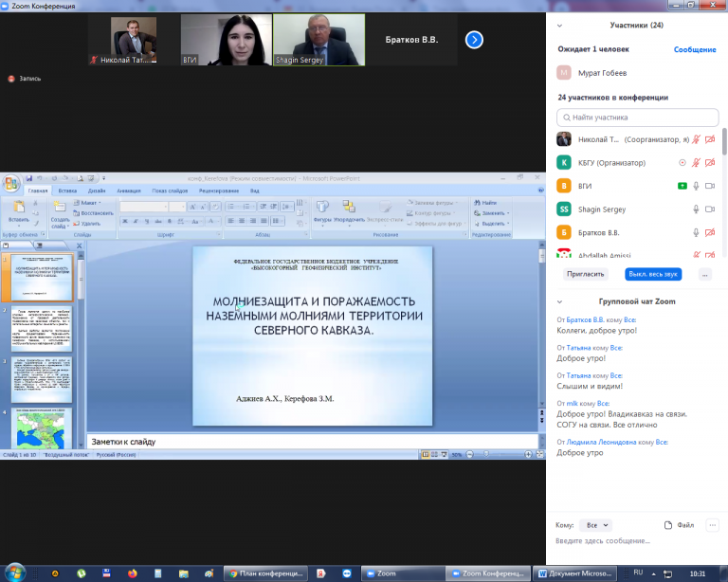The width and height of the screenshot is (728, 582).
Task: Click the Пригласить button
Action: click(x=585, y=273)
